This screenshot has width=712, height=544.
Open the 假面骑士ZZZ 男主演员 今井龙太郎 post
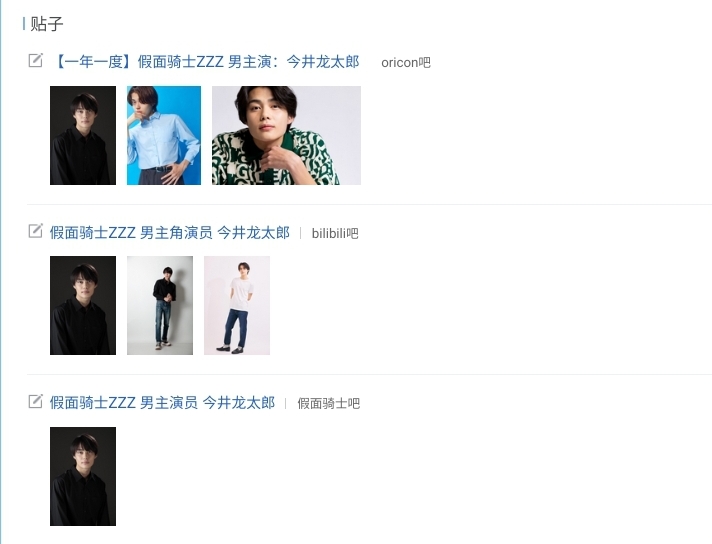tap(162, 403)
